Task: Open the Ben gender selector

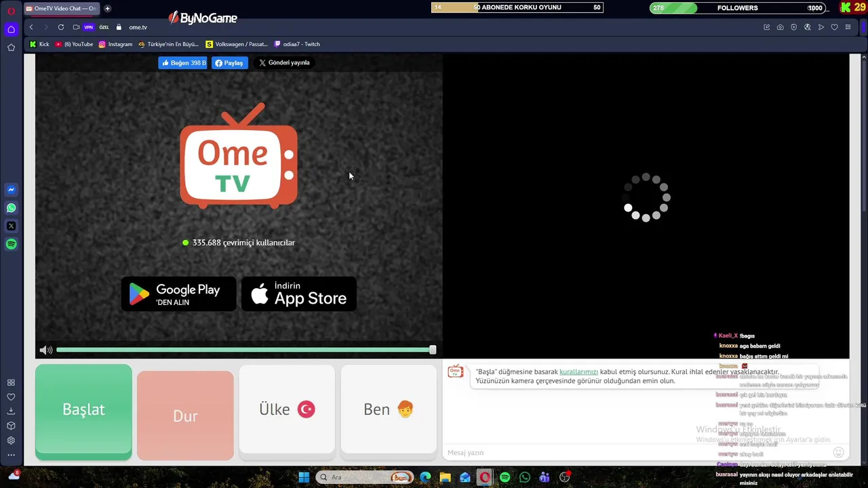Action: (389, 409)
